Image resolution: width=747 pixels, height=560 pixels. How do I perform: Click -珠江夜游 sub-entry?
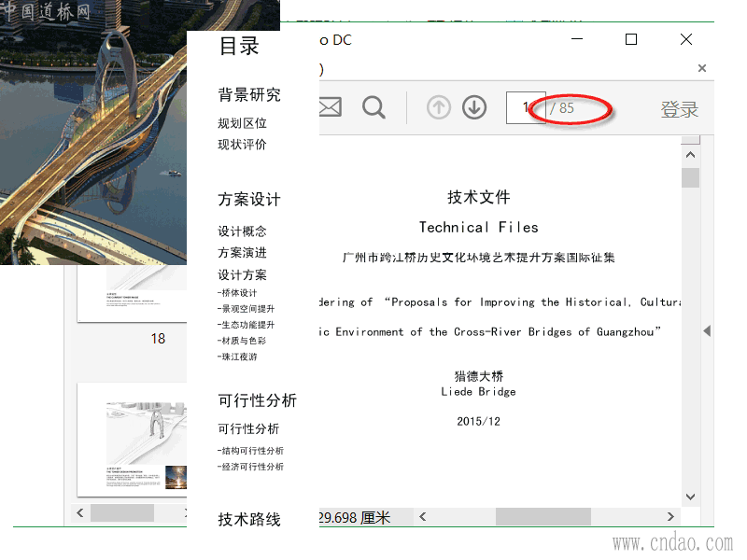click(237, 357)
